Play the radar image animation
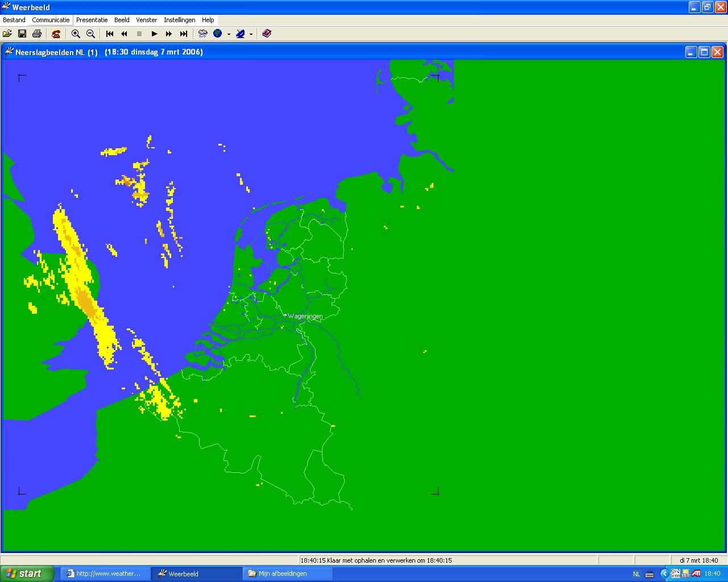 [x=154, y=34]
